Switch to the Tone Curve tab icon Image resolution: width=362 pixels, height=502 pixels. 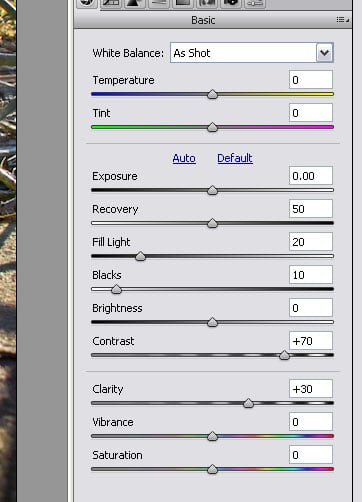[x=111, y=3]
